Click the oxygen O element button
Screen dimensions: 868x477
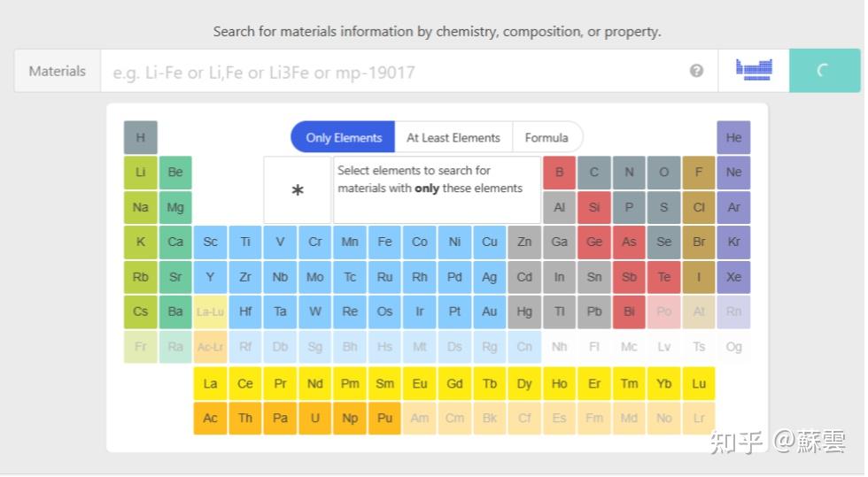[x=663, y=172]
